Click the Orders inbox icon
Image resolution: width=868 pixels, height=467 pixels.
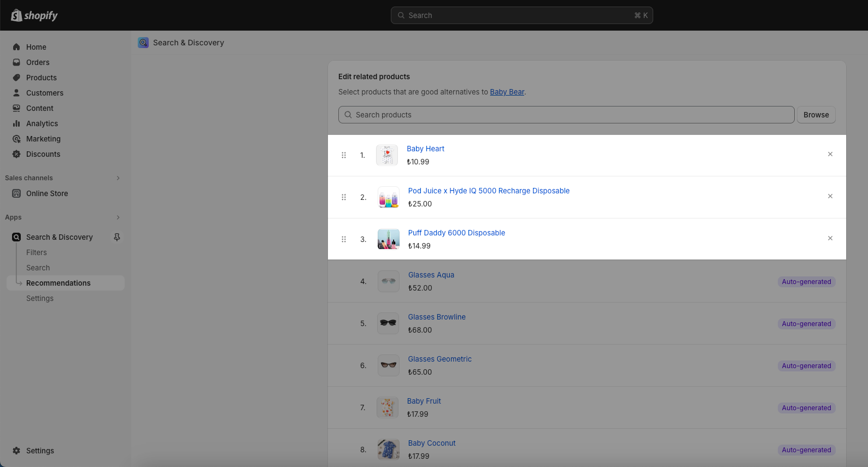coord(16,62)
